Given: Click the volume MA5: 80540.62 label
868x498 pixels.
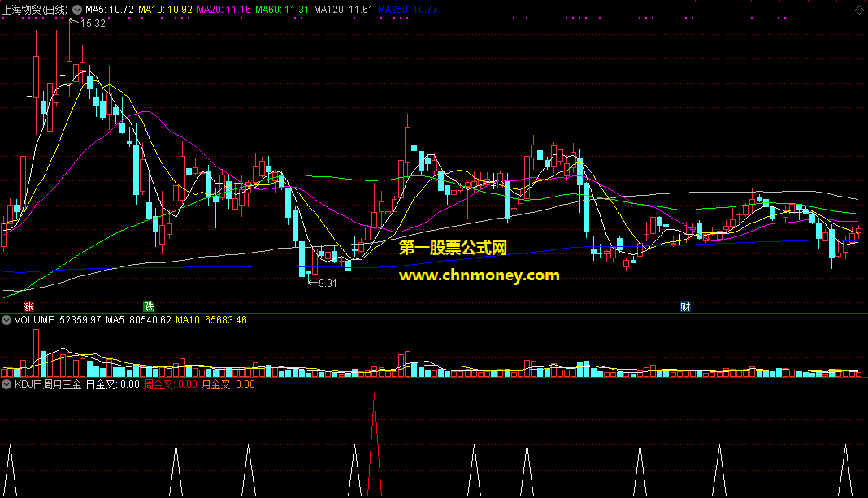Looking at the screenshot, I should [138, 320].
